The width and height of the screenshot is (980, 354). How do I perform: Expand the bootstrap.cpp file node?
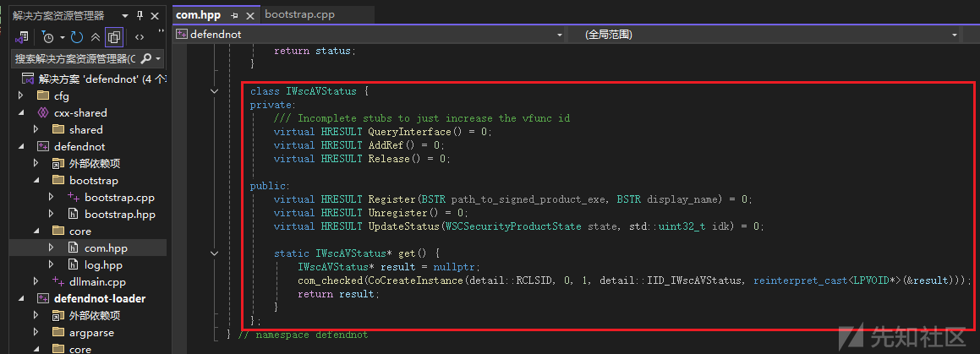[52, 198]
